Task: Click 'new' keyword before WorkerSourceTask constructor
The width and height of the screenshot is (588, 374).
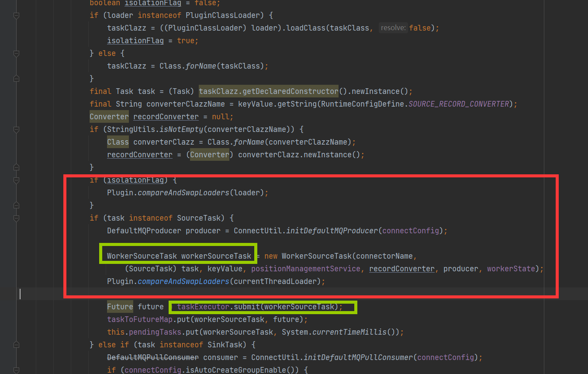Action: pos(271,256)
